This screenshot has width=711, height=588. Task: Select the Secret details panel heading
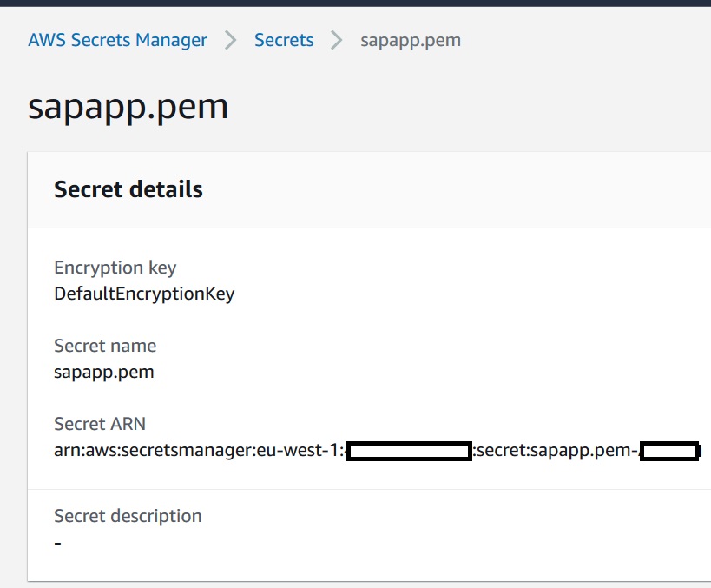[128, 189]
